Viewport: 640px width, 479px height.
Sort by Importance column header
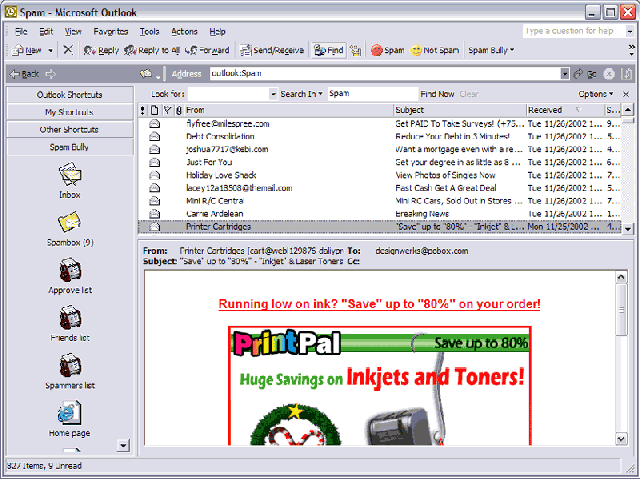click(142, 110)
